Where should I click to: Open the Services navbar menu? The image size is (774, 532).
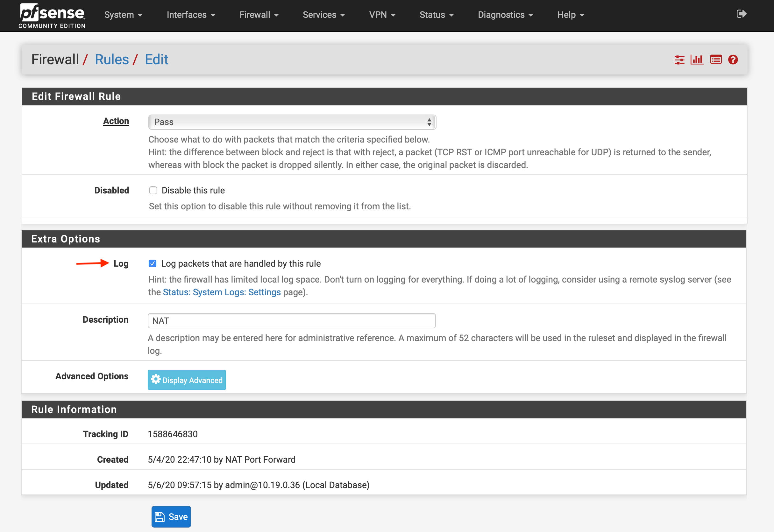point(323,15)
